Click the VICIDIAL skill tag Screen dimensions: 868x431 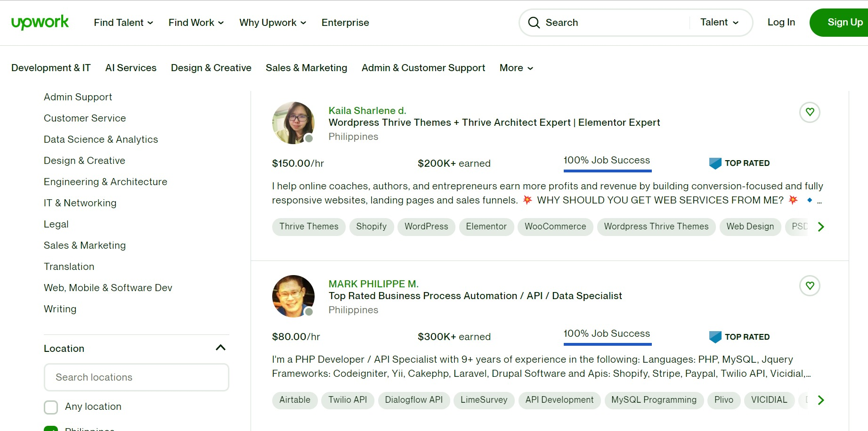[x=769, y=400]
